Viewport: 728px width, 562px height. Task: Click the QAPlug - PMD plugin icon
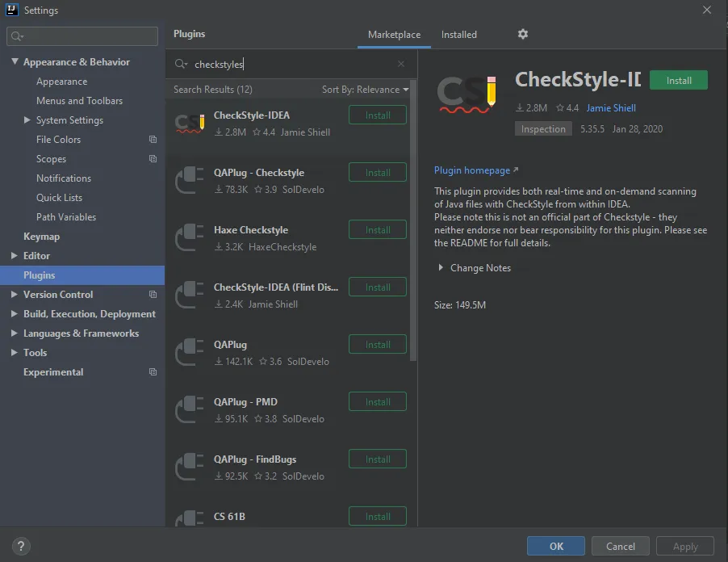pos(190,409)
